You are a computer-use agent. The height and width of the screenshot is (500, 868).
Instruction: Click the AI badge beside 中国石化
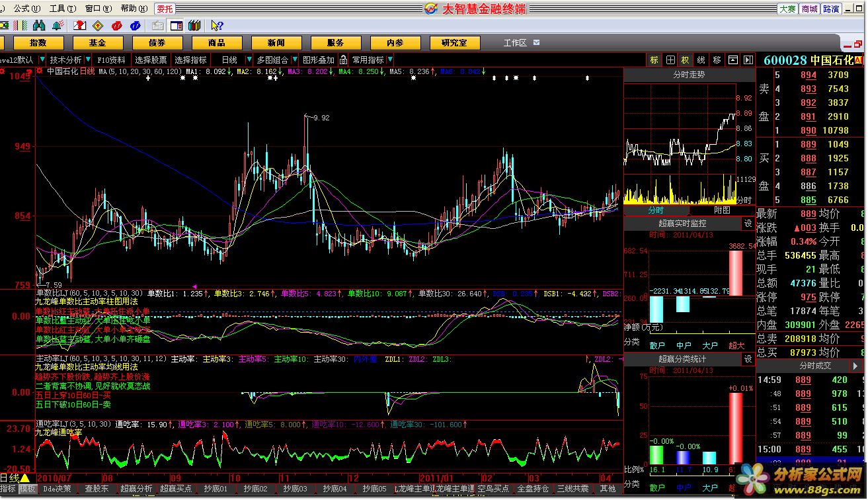[x=859, y=60]
